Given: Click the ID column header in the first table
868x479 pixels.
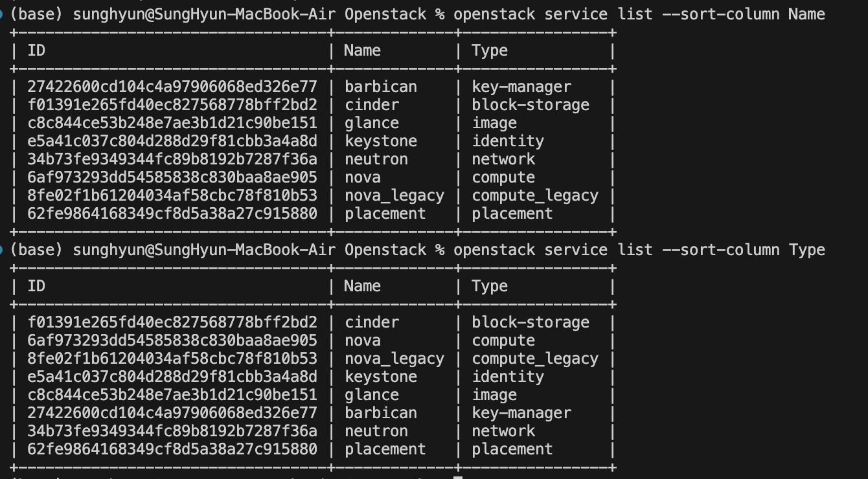Looking at the screenshot, I should [x=36, y=50].
